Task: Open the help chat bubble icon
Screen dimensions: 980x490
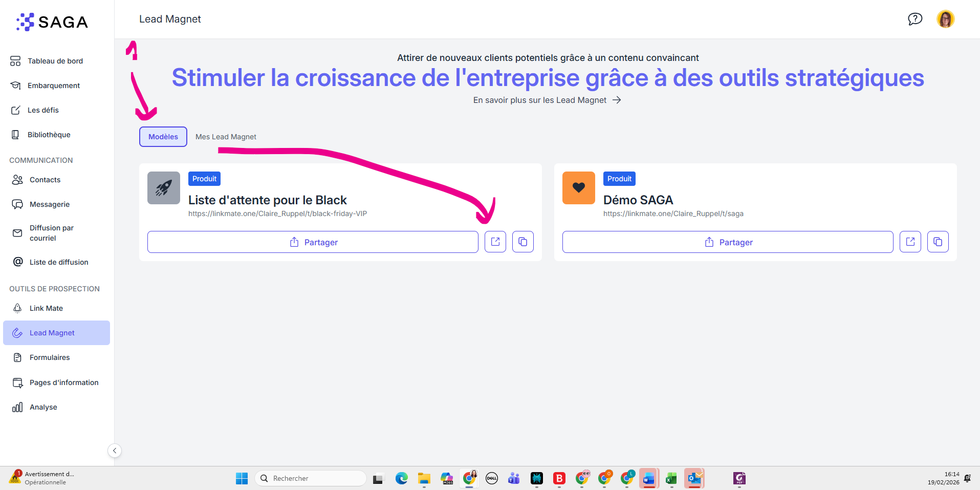Action: (915, 19)
